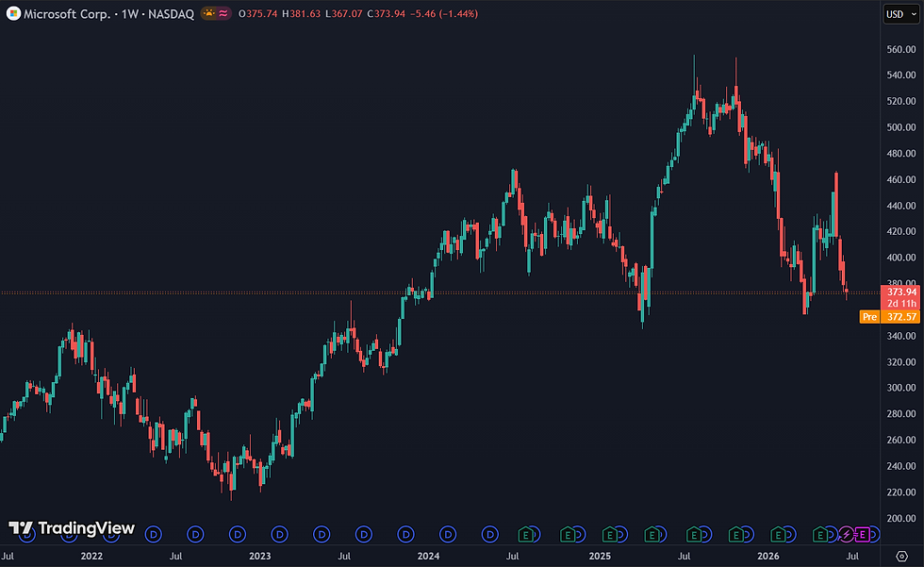Open the USD currency dropdown
Viewport: 924px width, 567px height.
(901, 14)
